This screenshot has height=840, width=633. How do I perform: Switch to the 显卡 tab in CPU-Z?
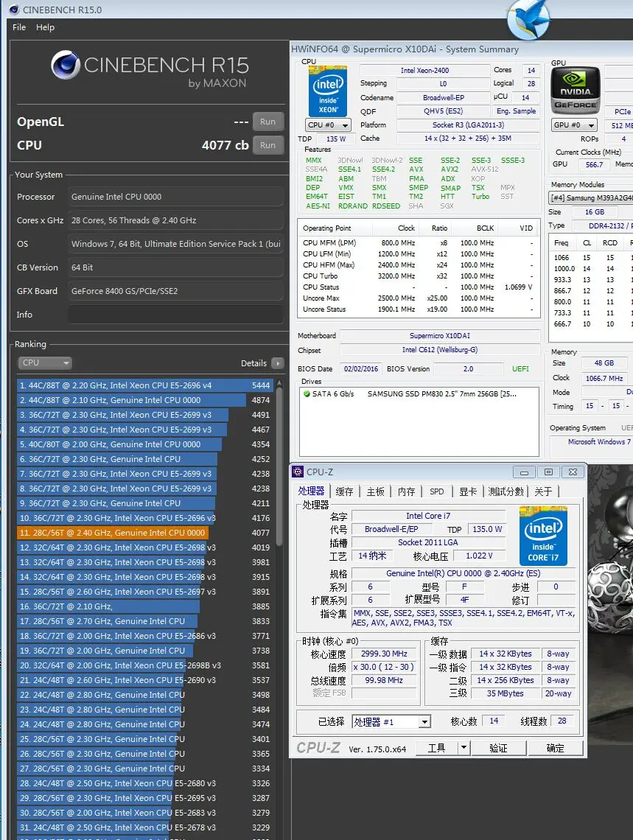click(x=468, y=491)
